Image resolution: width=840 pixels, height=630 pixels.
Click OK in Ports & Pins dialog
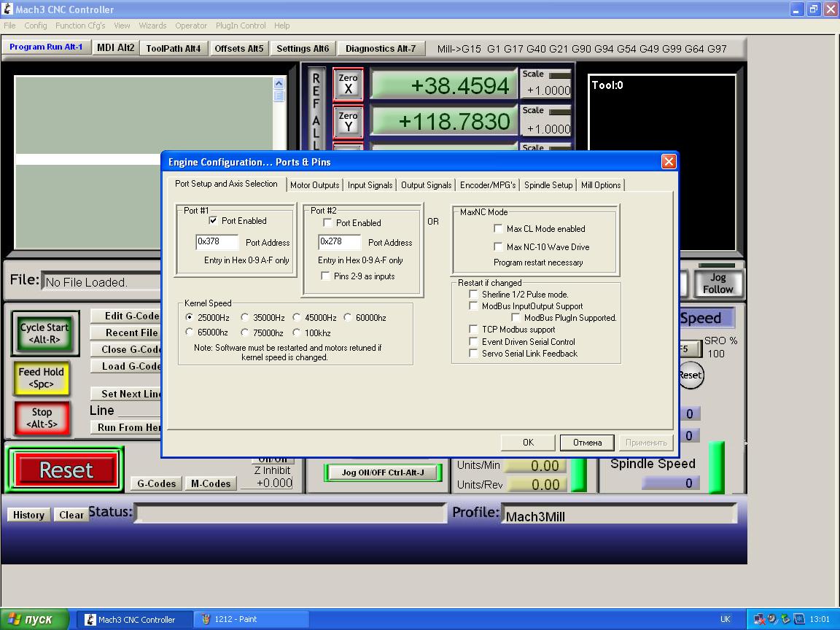[x=528, y=443]
